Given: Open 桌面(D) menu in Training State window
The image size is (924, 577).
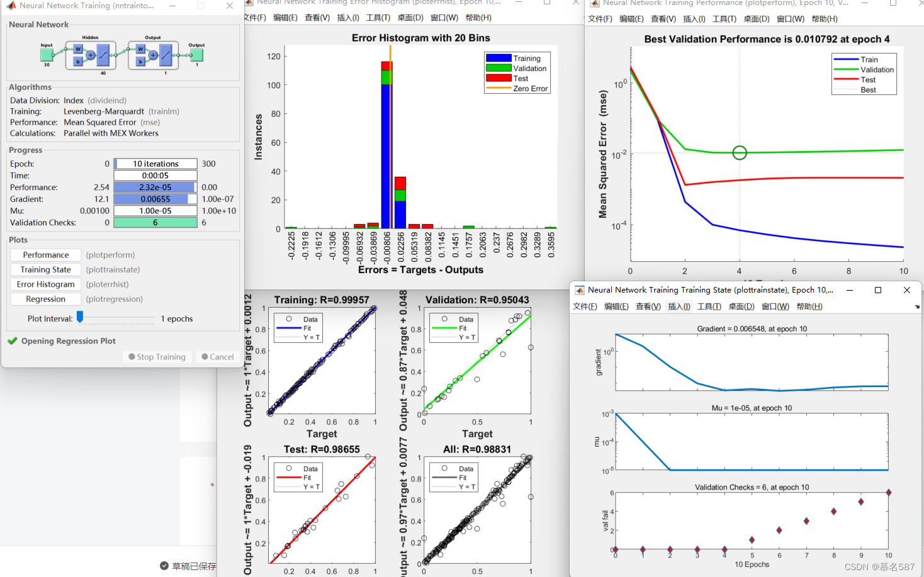Looking at the screenshot, I should click(741, 307).
